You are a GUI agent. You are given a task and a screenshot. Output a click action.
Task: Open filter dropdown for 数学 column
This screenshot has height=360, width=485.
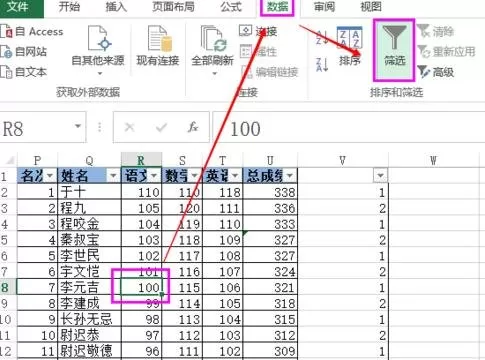[194, 175]
